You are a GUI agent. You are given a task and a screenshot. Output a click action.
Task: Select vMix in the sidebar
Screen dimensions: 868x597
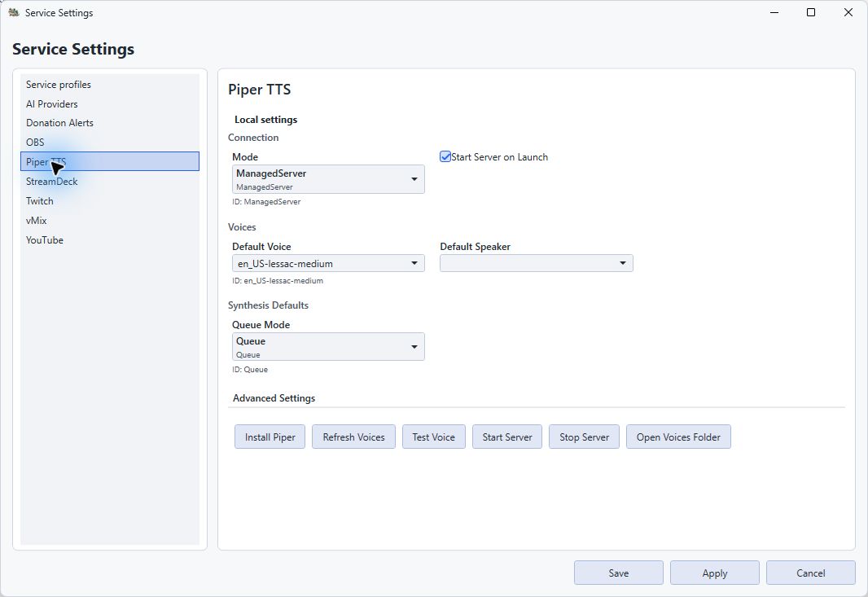[110, 221]
